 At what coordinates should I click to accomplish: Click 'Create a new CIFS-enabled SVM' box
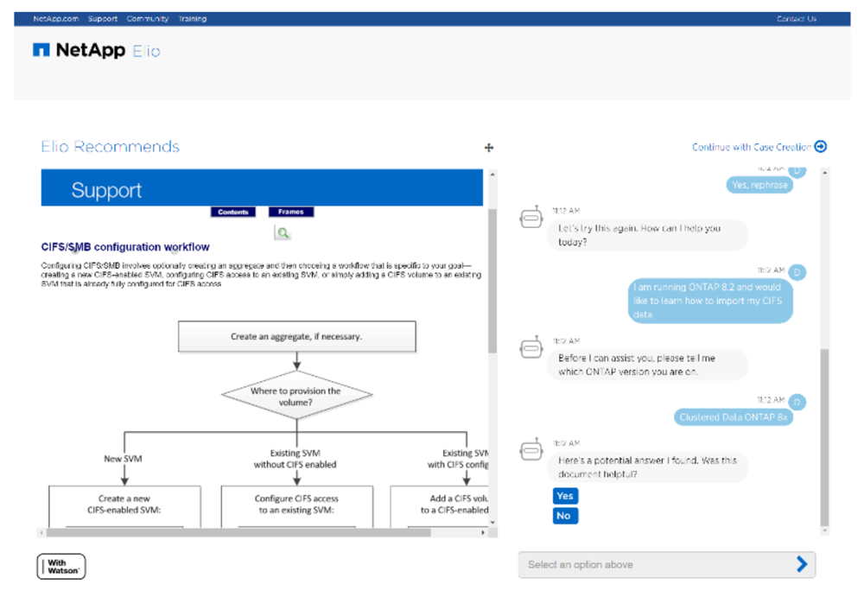point(124,505)
